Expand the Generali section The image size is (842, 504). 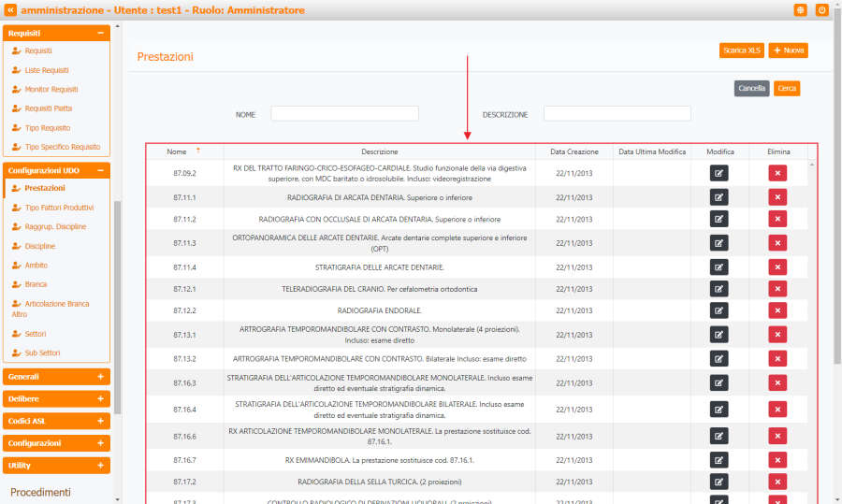100,376
